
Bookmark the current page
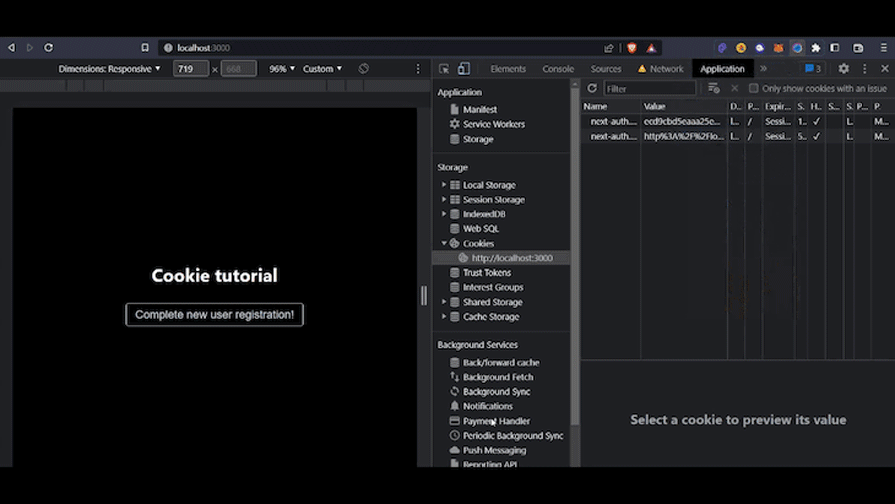pyautogui.click(x=145, y=47)
